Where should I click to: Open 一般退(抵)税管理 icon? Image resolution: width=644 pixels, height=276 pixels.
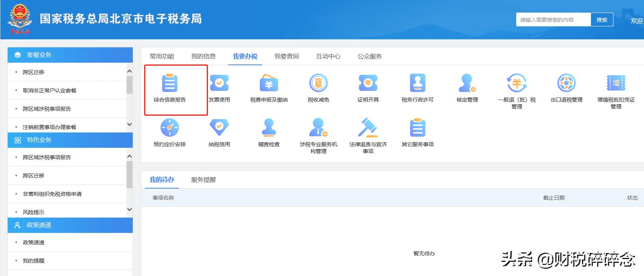(x=517, y=83)
